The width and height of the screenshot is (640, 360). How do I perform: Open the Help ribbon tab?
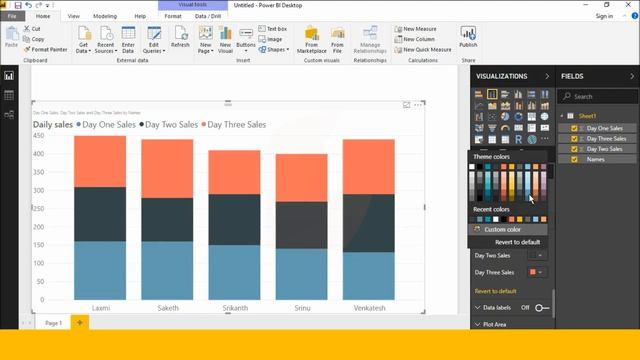pyautogui.click(x=140, y=16)
